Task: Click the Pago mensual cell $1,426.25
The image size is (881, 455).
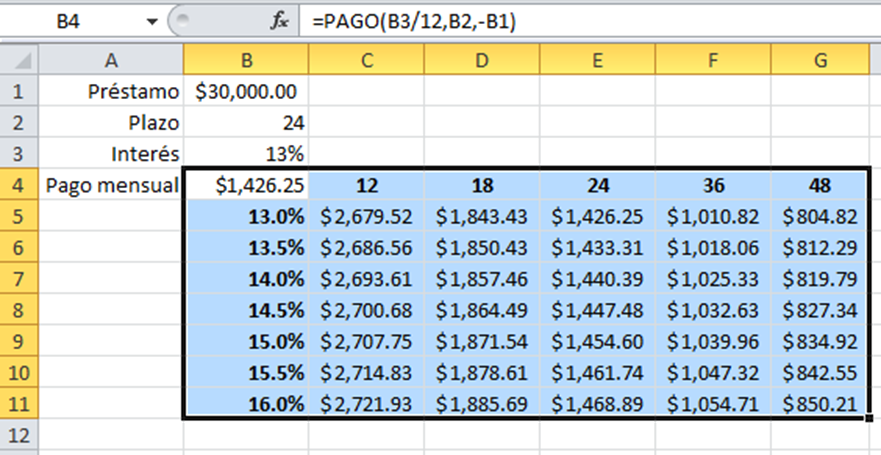Action: click(246, 185)
